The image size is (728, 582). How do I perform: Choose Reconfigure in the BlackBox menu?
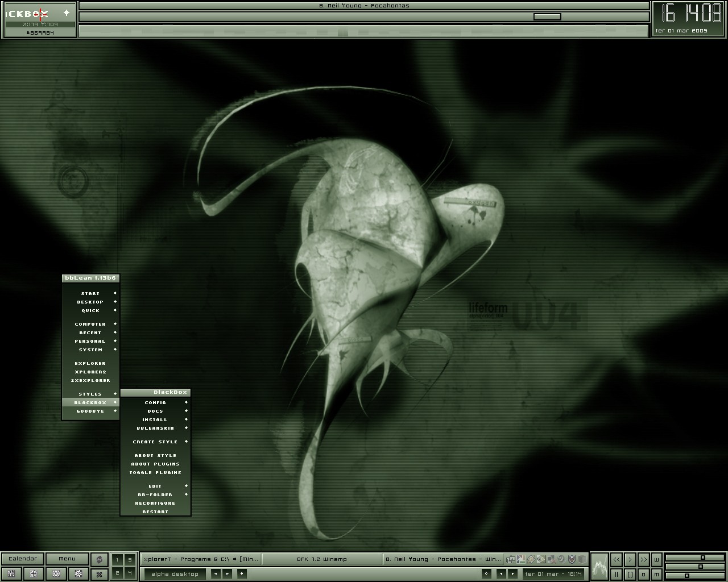point(155,503)
